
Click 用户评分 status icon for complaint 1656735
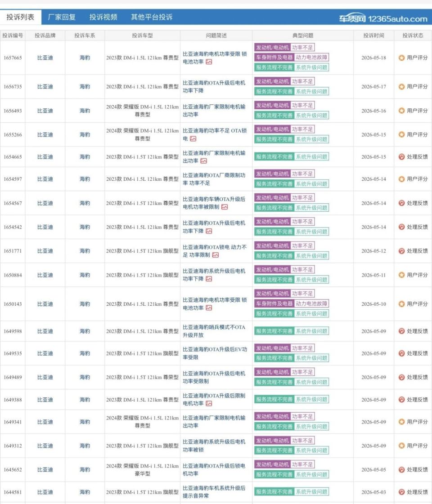401,87
